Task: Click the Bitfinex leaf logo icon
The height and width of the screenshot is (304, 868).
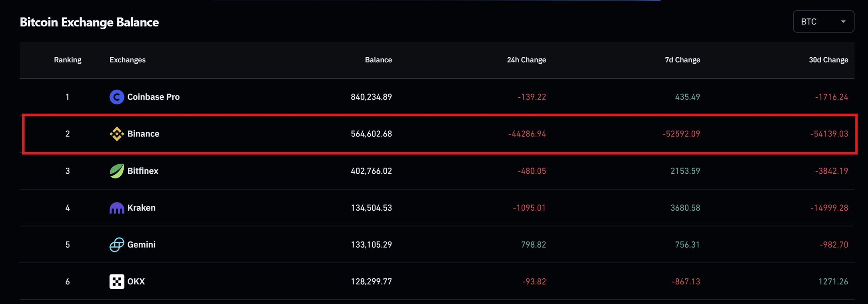Action: click(x=117, y=171)
